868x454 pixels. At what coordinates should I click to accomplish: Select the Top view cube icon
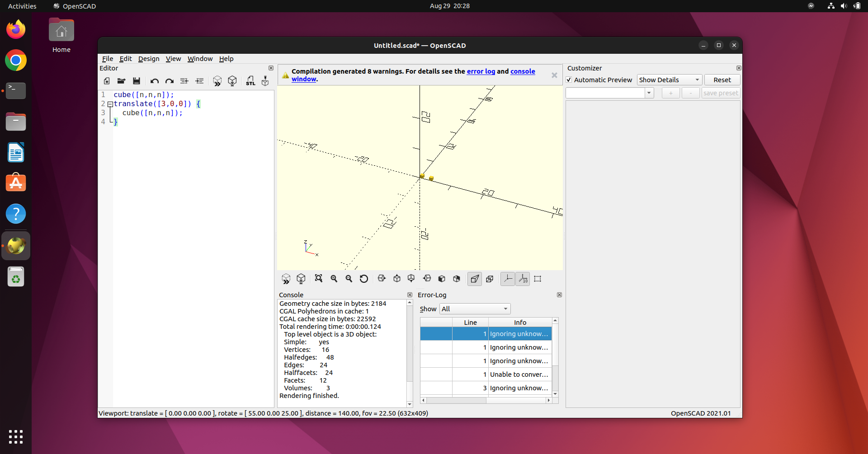click(x=396, y=279)
